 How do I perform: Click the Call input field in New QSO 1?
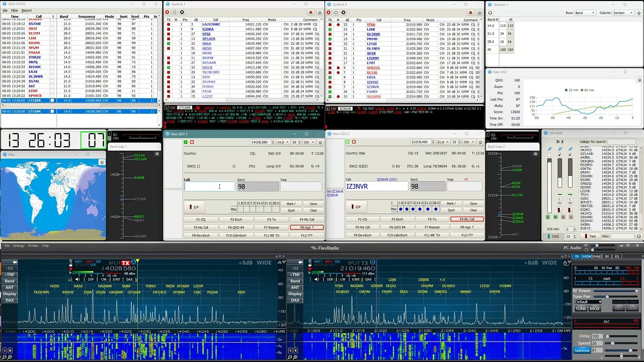coord(210,187)
